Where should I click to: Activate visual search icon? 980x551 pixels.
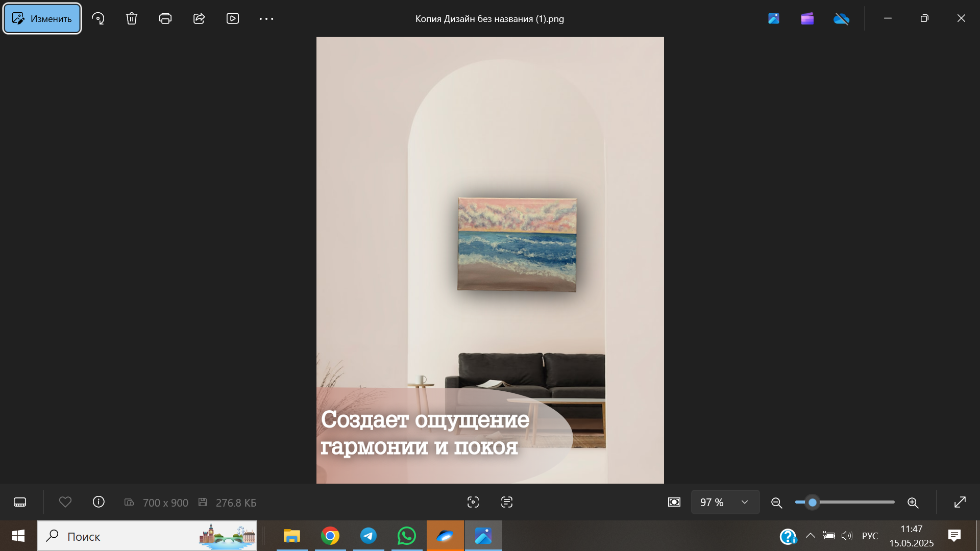473,502
